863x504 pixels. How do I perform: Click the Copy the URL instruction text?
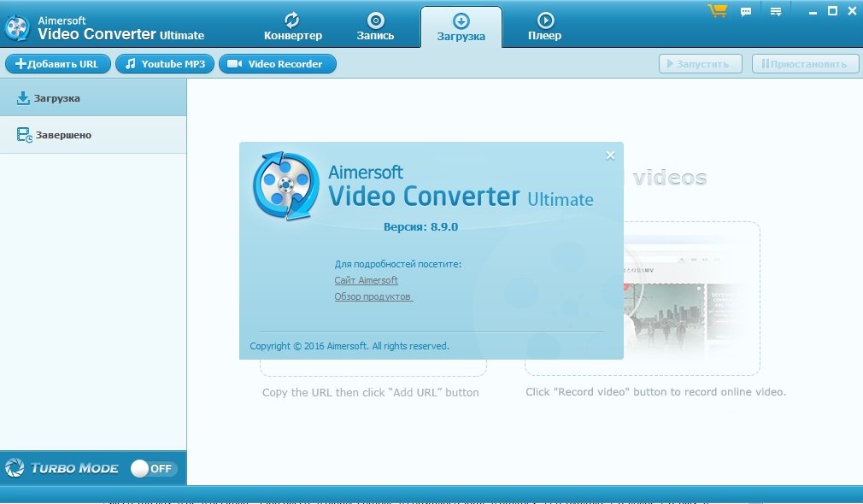coord(371,392)
